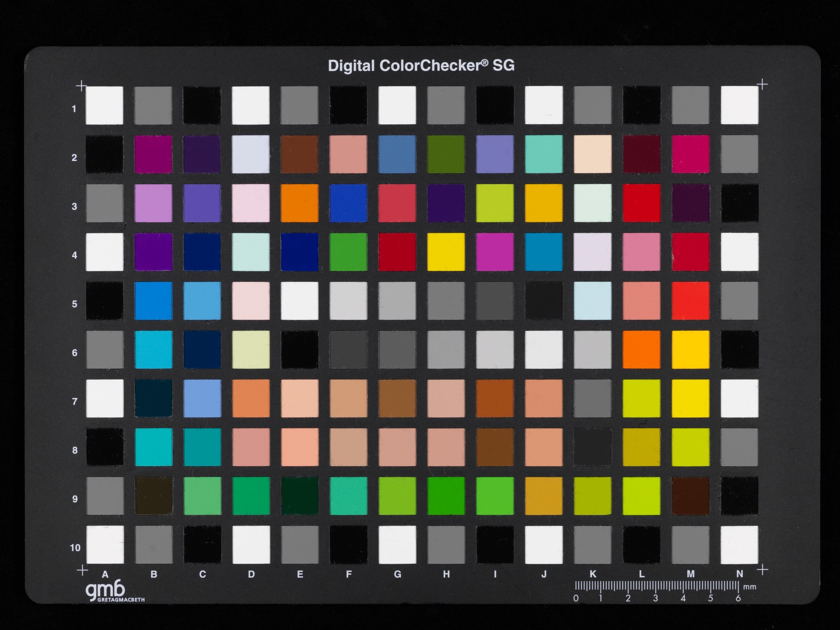This screenshot has height=630, width=840.
Task: Pick the green patch at F4
Action: [x=349, y=252]
